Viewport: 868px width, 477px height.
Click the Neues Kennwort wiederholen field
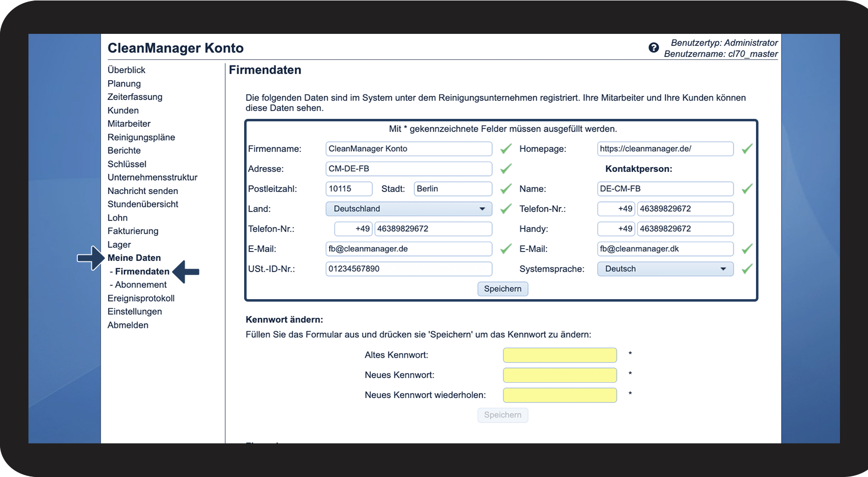coord(560,395)
